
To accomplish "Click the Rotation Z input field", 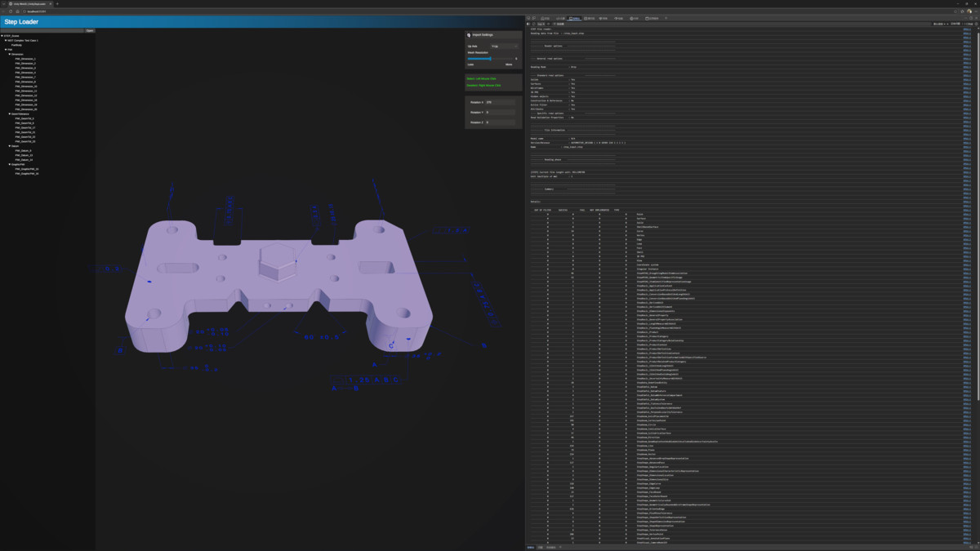I will click(501, 122).
